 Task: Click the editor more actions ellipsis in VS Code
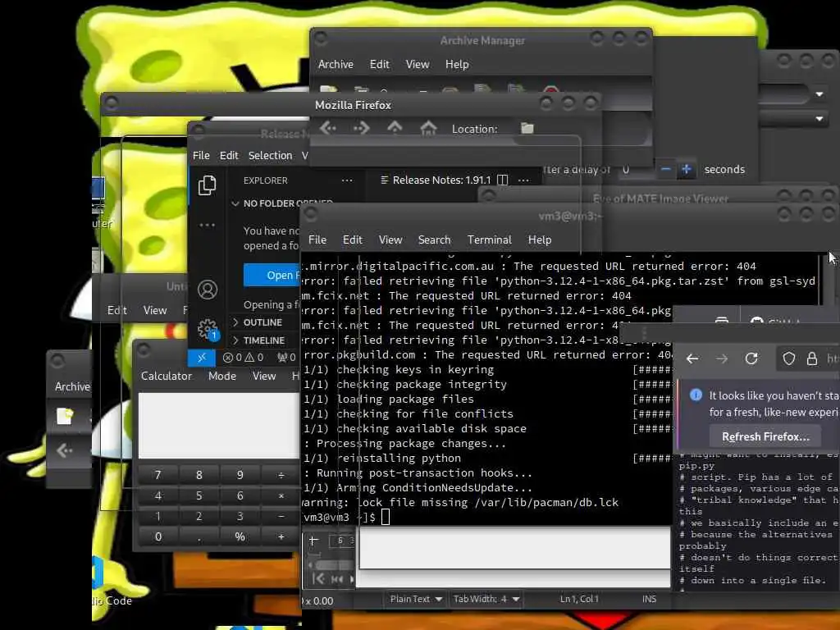click(x=523, y=180)
